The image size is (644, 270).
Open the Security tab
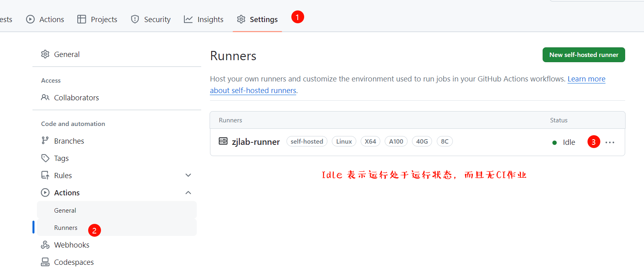click(151, 19)
